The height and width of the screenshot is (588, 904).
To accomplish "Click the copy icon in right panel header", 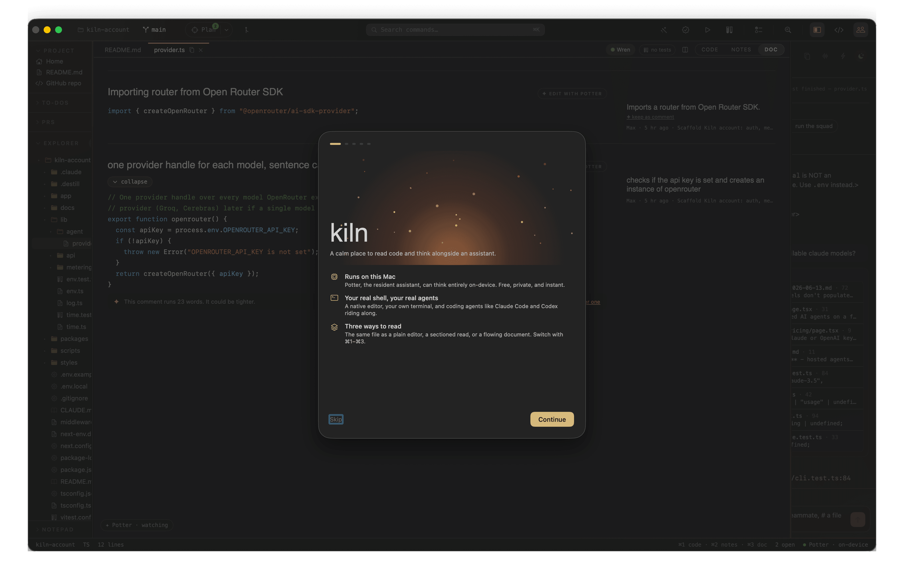I will click(807, 56).
